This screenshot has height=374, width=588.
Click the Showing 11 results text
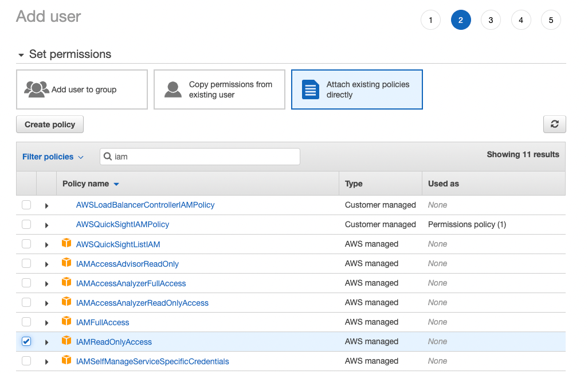coord(523,154)
